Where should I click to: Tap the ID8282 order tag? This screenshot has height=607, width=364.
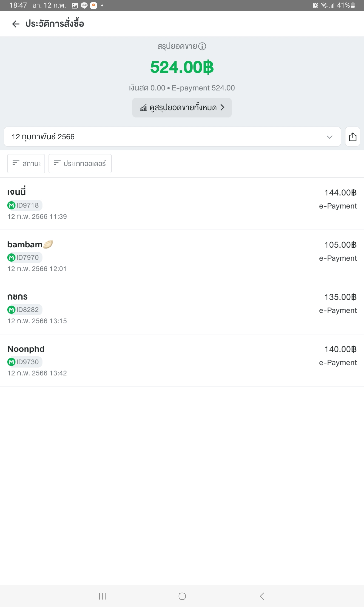pyautogui.click(x=25, y=310)
